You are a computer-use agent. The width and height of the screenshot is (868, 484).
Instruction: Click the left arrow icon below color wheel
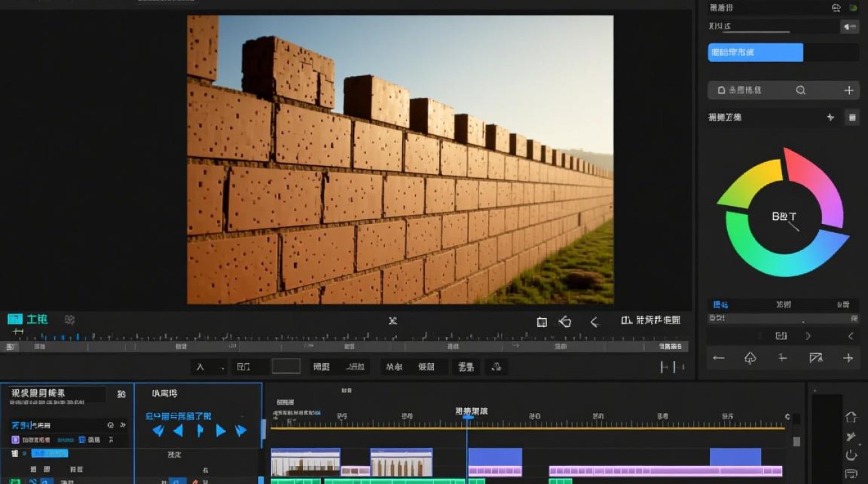[718, 358]
